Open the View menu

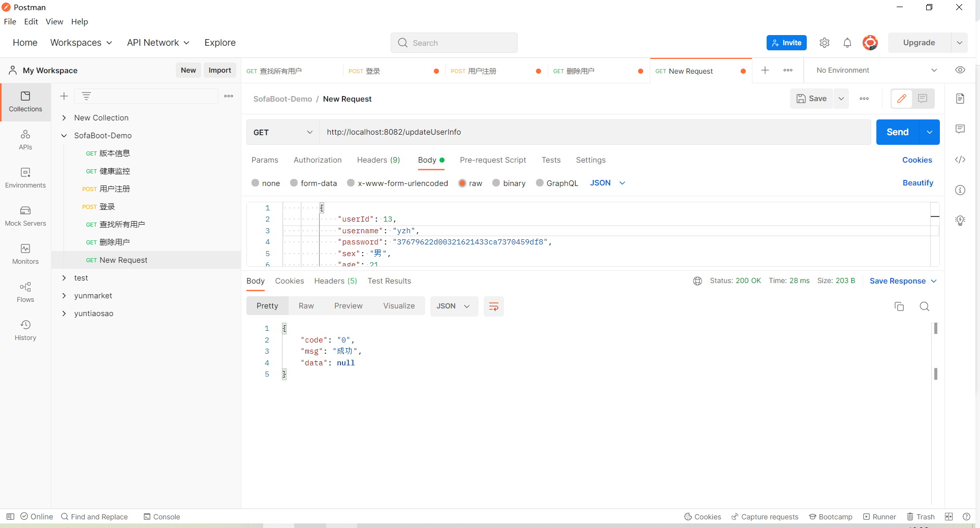[54, 21]
